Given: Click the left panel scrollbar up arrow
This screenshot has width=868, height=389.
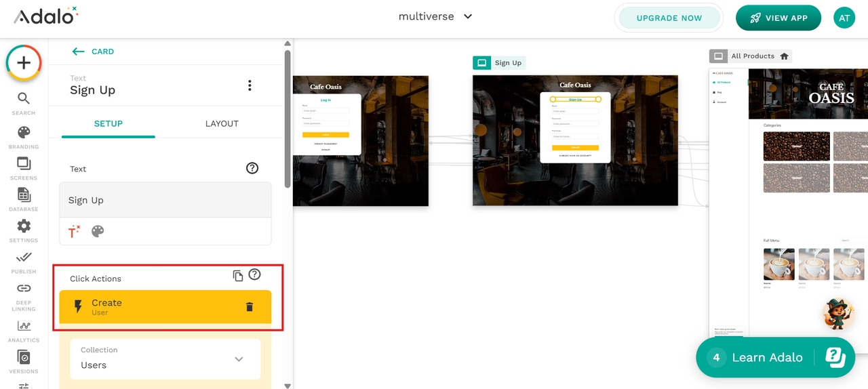Looking at the screenshot, I should coord(288,43).
